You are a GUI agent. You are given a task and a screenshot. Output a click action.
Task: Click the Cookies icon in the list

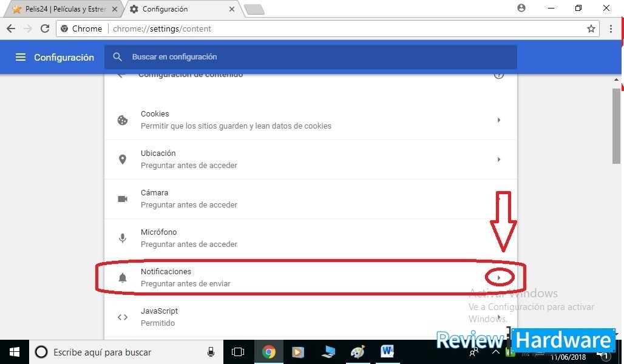coord(123,120)
